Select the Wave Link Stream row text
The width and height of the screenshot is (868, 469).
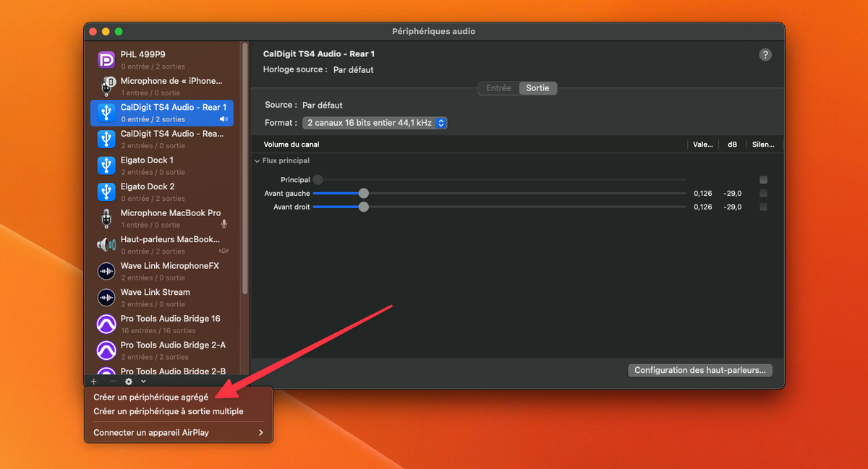(x=156, y=293)
